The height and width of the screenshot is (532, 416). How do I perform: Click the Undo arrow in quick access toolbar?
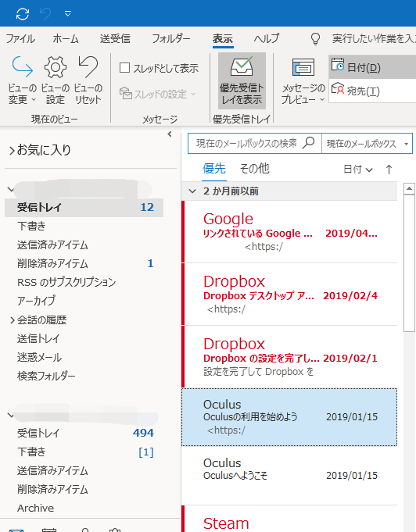coord(45,13)
